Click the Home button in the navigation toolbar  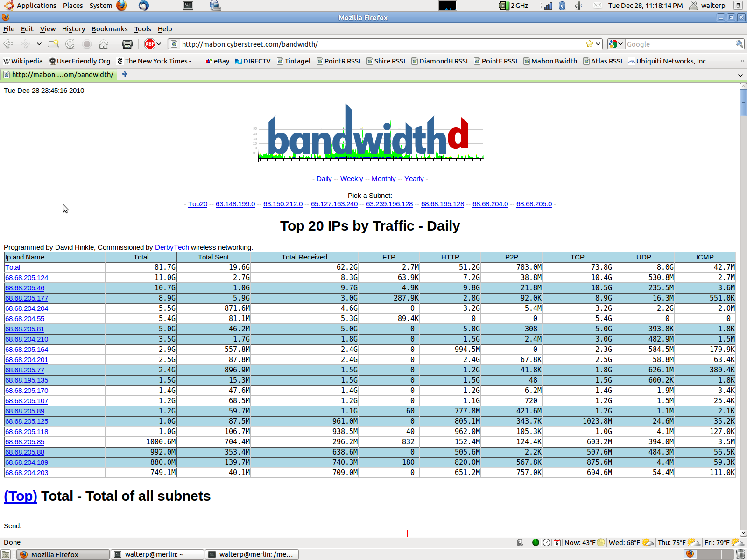tap(103, 44)
